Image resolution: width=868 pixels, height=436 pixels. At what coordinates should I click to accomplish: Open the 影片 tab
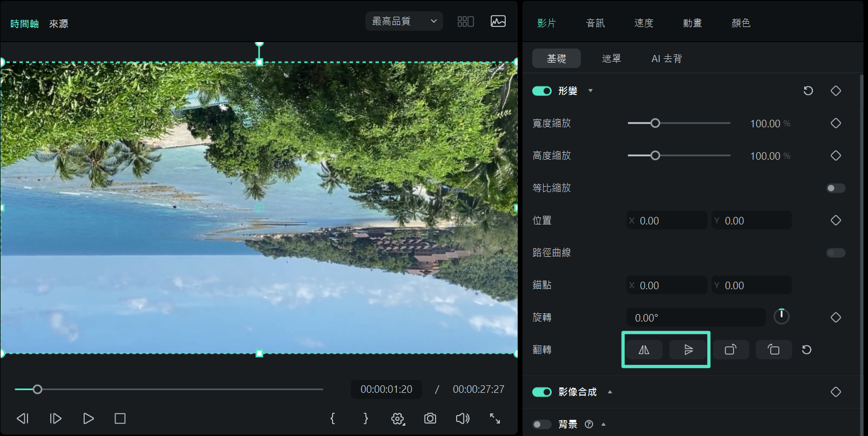546,23
